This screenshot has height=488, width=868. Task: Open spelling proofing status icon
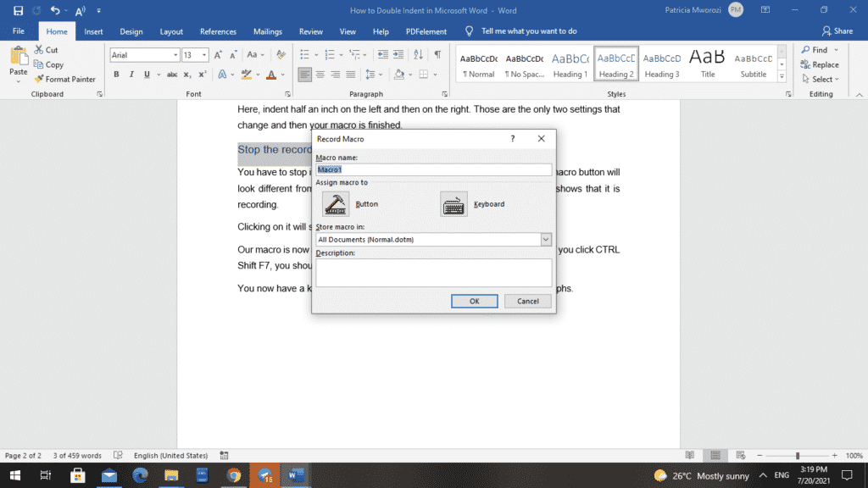(118, 455)
